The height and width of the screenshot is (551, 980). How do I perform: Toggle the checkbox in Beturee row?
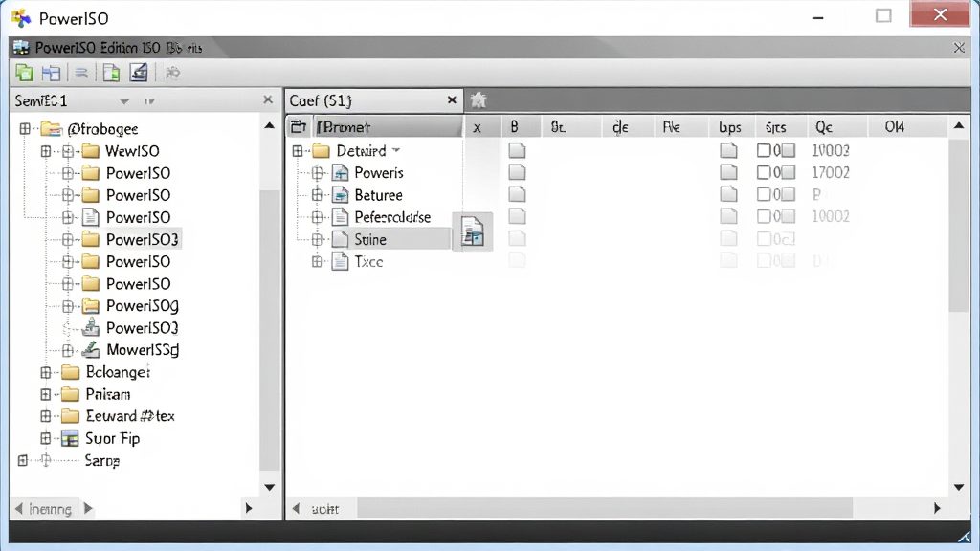pos(763,194)
